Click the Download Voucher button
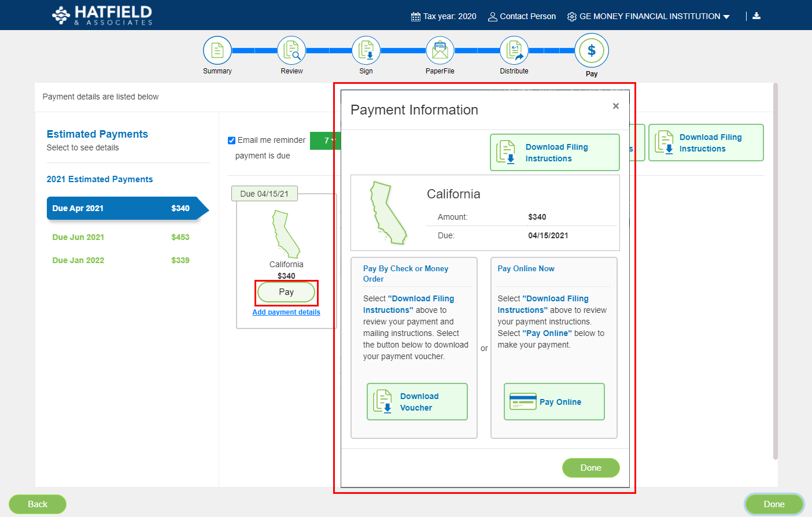812x517 pixels. click(x=417, y=402)
